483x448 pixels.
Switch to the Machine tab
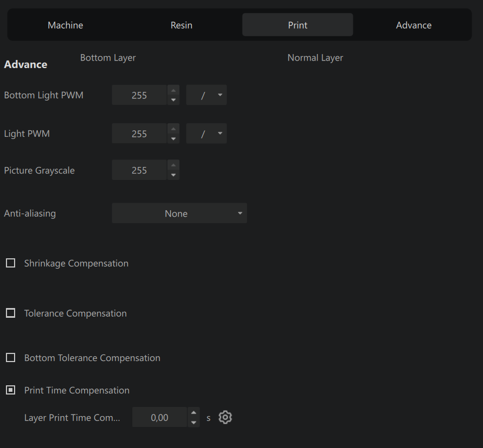point(65,25)
